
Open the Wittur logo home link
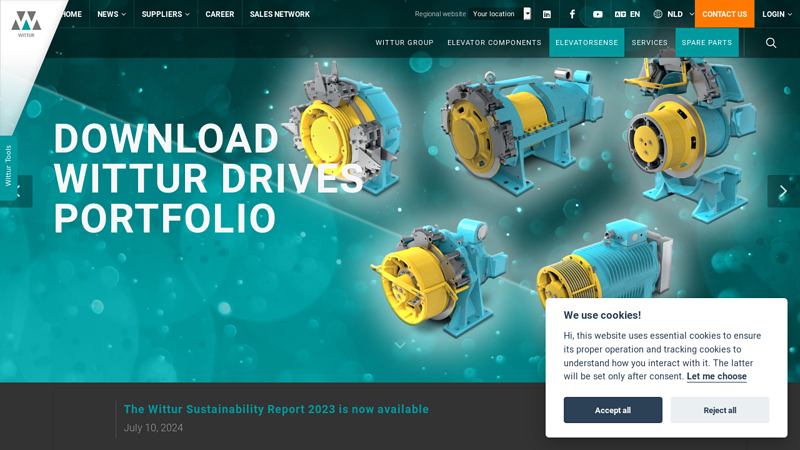click(26, 24)
